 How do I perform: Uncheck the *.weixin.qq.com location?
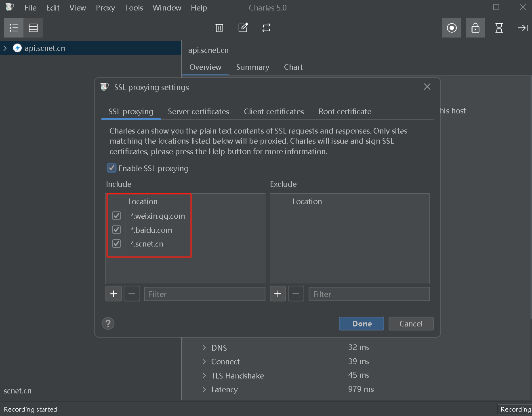click(116, 216)
